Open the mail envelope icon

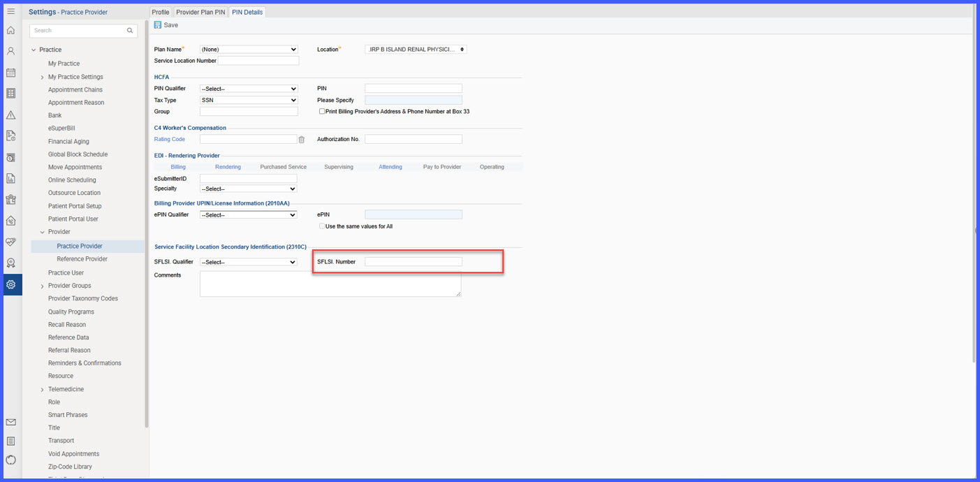[10, 422]
